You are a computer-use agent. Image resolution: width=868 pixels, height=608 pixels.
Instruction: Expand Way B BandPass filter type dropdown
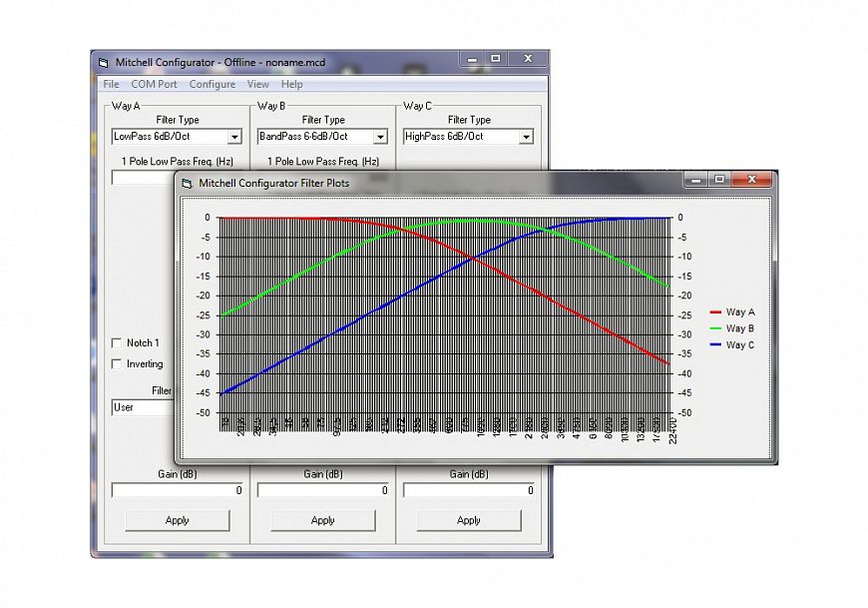(x=380, y=137)
